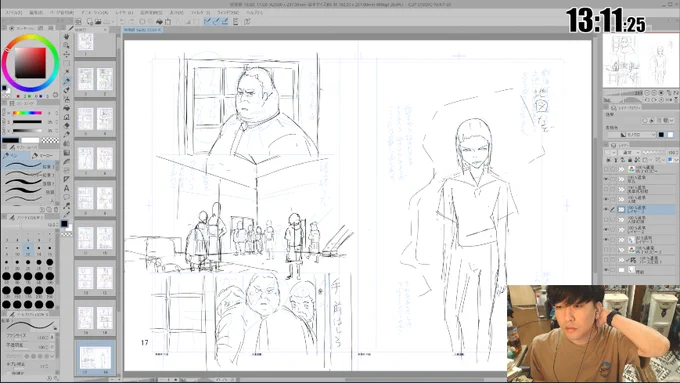
Task: Show the topmost hidden layer in Layer panel
Action: pos(606,169)
